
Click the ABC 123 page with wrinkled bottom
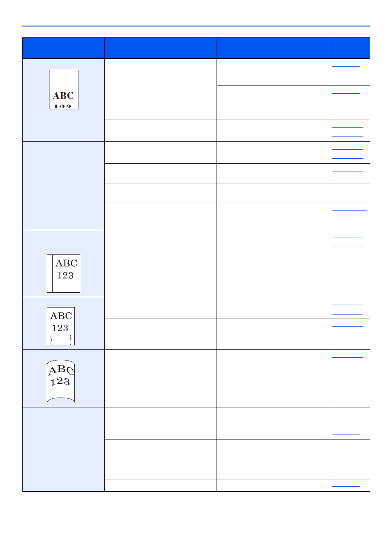(x=61, y=326)
